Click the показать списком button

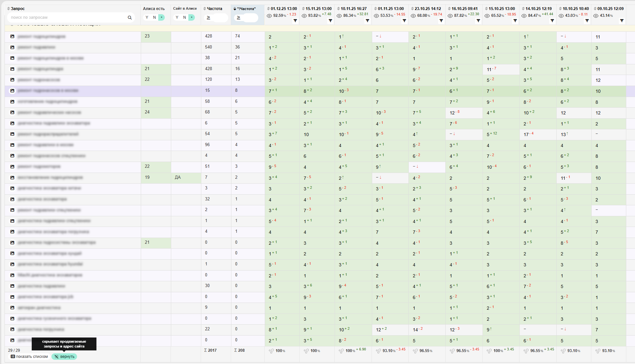click(29, 357)
